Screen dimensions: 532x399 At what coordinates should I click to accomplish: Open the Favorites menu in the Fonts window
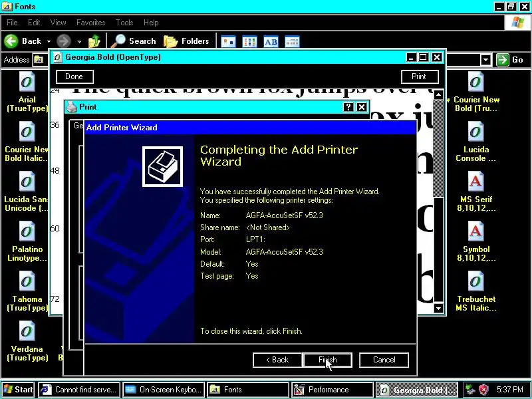click(x=90, y=23)
